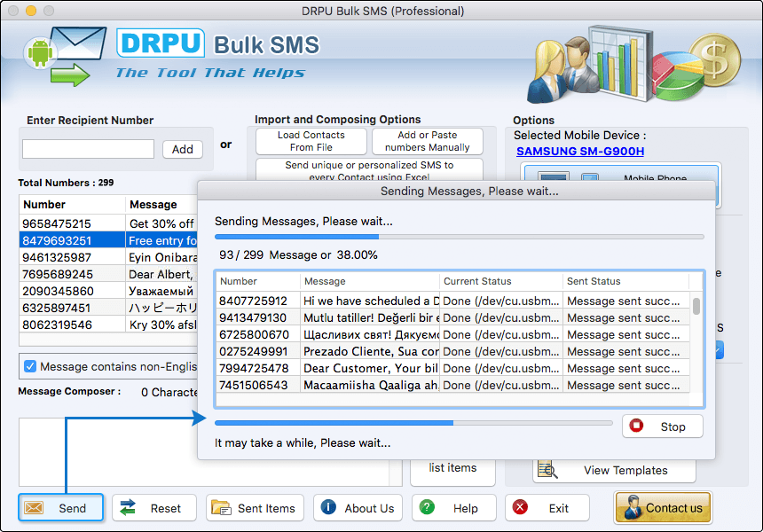The width and height of the screenshot is (763, 532).
Task: Click the recipient number input field
Action: coord(88,149)
